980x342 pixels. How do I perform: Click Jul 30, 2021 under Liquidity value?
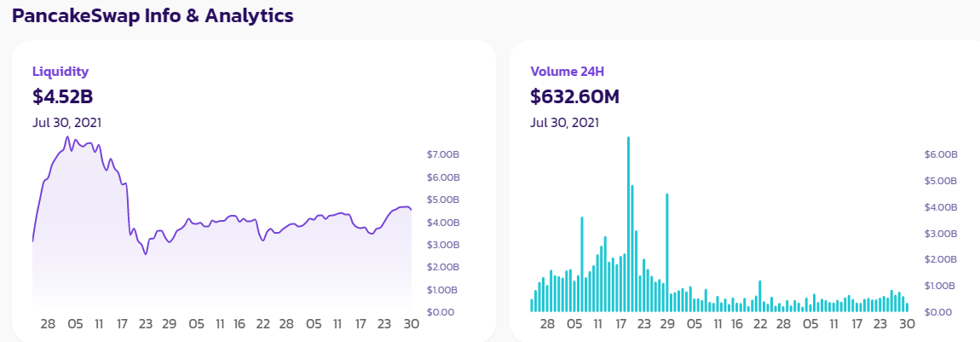[66, 123]
